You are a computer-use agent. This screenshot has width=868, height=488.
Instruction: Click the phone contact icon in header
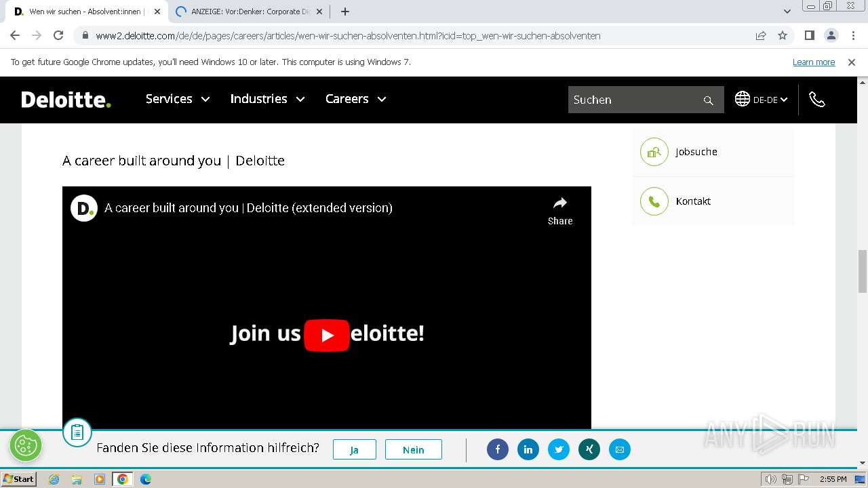[817, 100]
